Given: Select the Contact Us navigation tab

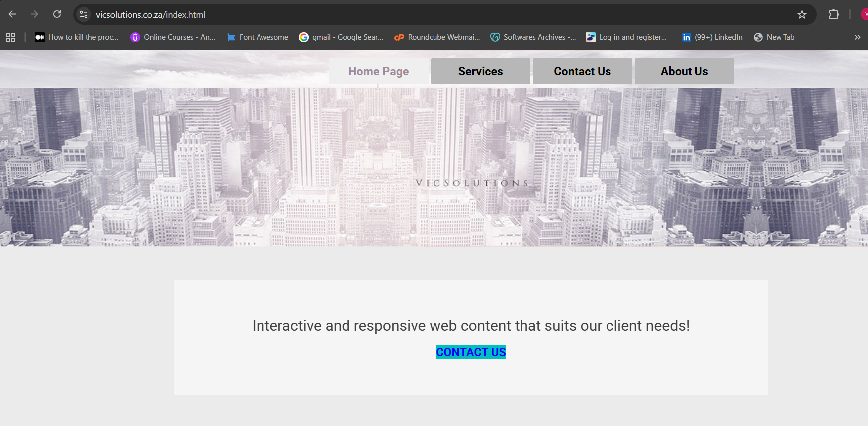Looking at the screenshot, I should tap(582, 71).
